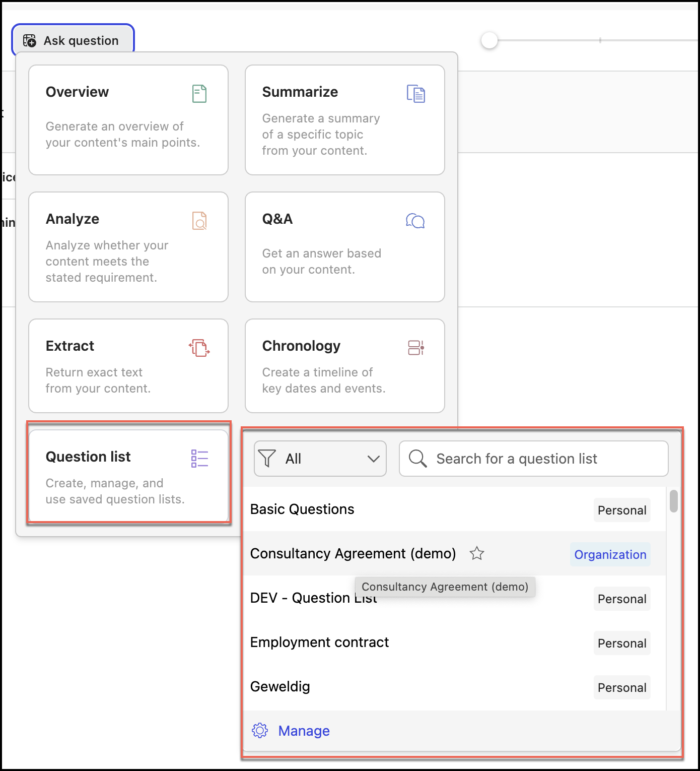
Task: Click the Question list checklist icon
Action: [199, 459]
